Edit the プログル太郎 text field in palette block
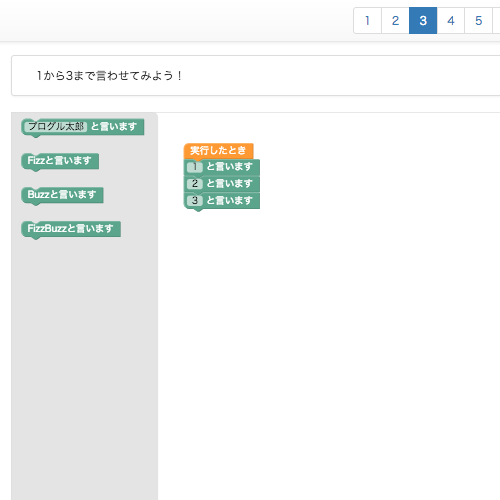This screenshot has height=500, width=500. pos(56,127)
